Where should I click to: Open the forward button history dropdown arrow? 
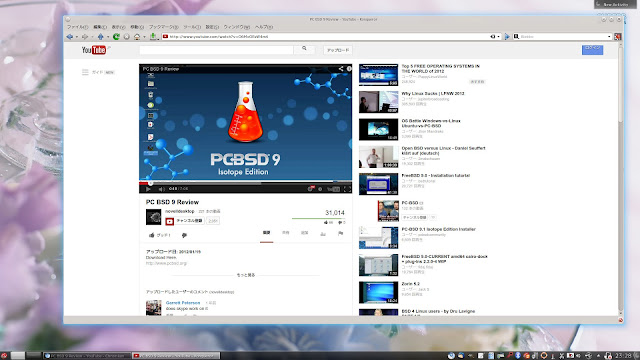[92, 37]
